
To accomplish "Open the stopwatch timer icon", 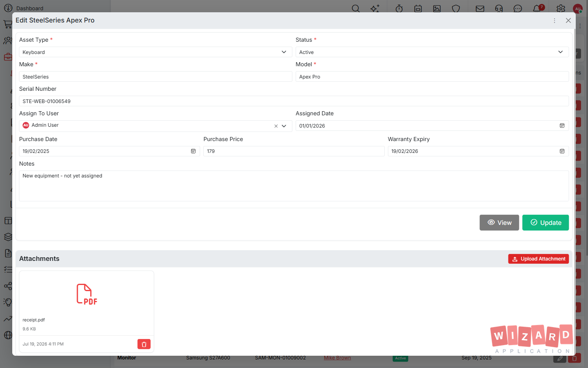I will (x=399, y=8).
